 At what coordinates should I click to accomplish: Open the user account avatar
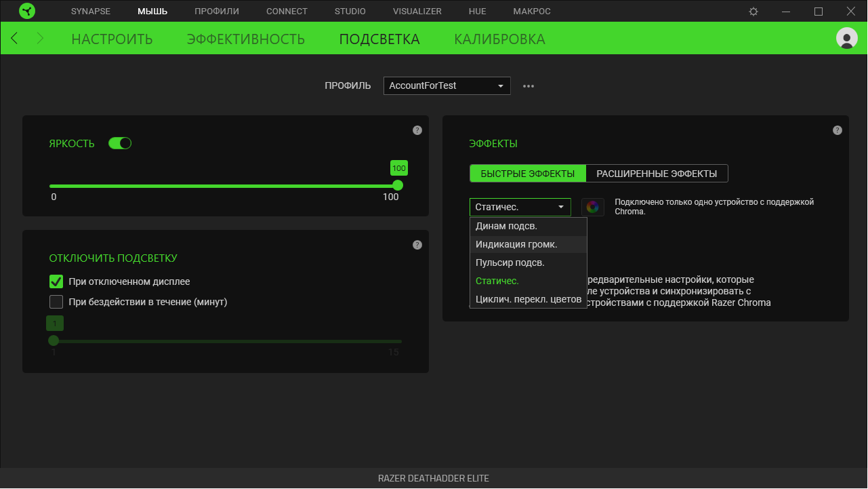click(847, 38)
